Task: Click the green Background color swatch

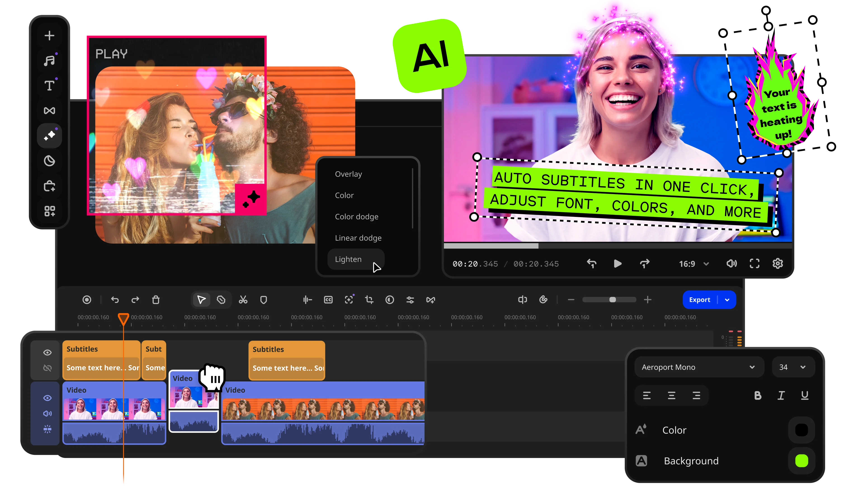Action: (x=801, y=461)
